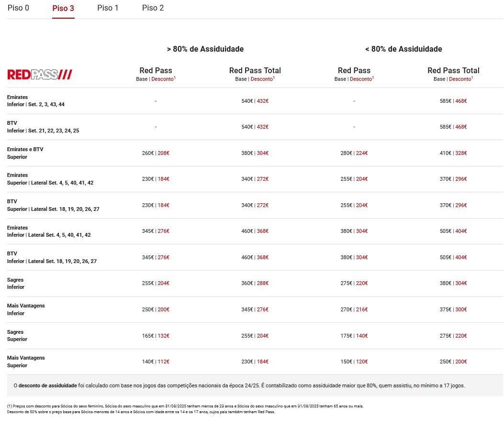
Task: Select the '270€ | 216€' price cell
Action: coord(354,309)
